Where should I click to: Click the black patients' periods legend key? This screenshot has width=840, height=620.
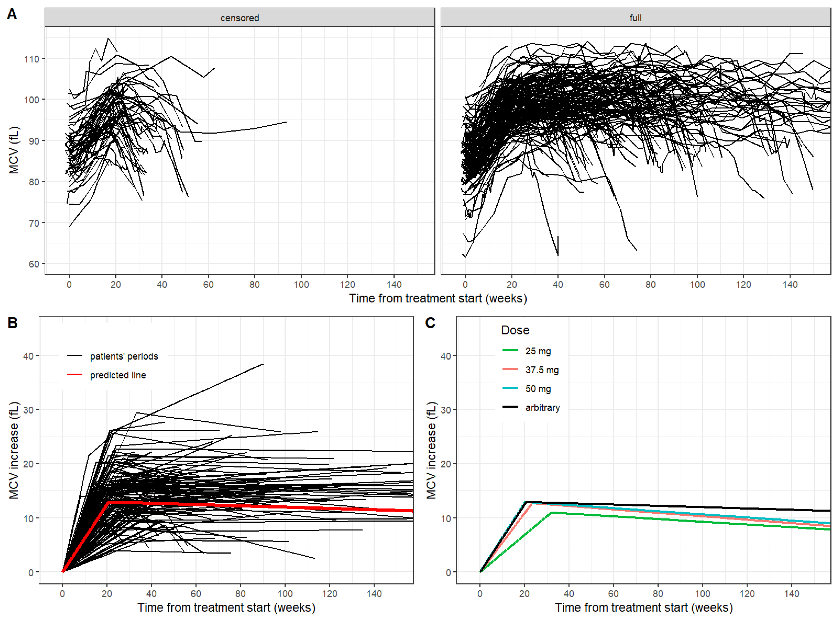click(x=75, y=356)
